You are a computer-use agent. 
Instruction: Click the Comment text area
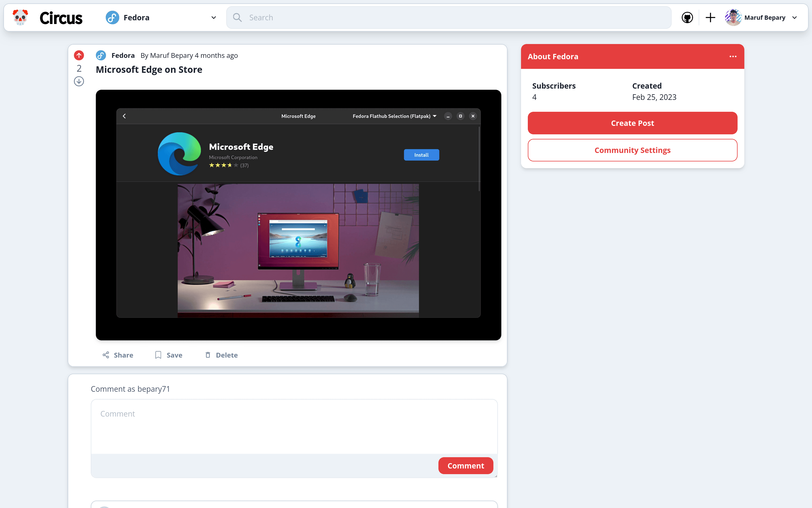[294, 427]
